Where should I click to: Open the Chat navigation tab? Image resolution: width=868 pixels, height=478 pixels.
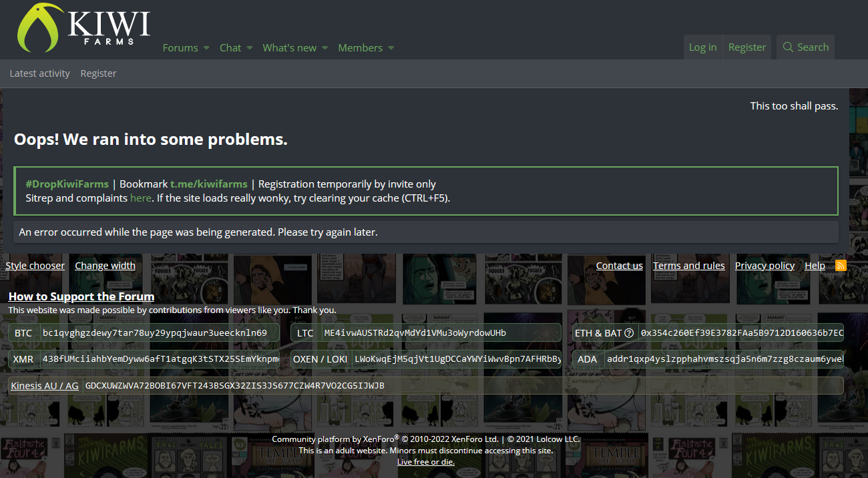[230, 48]
